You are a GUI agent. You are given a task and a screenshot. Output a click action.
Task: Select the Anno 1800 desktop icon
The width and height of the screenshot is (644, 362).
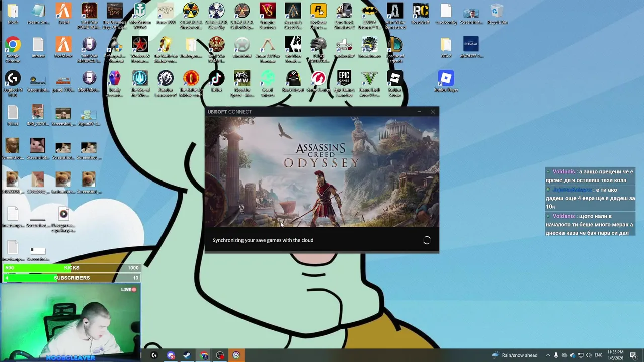coord(166,14)
